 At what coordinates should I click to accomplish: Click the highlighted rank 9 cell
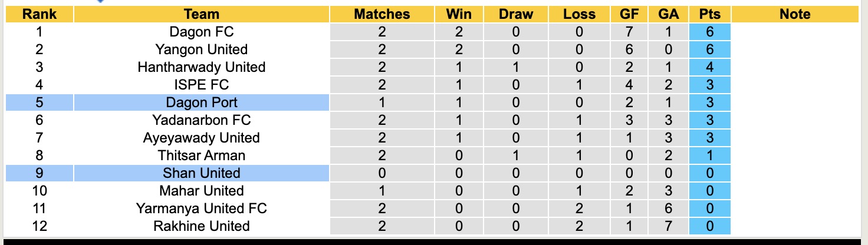click(x=40, y=173)
